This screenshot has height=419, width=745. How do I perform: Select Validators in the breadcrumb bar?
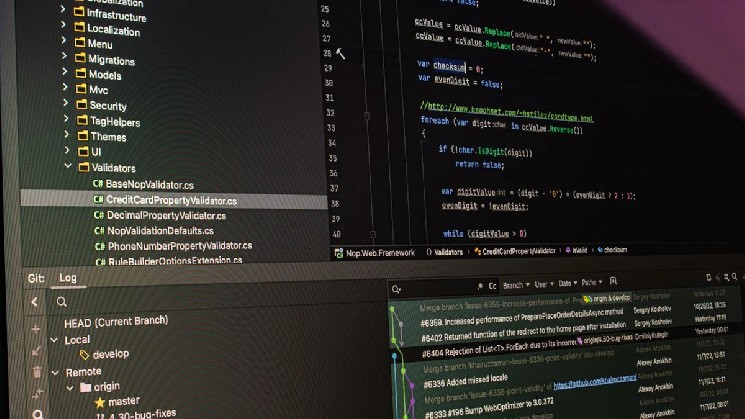[x=448, y=252]
